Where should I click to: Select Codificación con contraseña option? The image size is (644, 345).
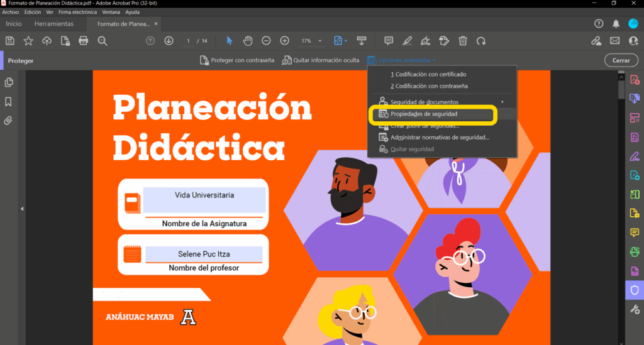428,86
